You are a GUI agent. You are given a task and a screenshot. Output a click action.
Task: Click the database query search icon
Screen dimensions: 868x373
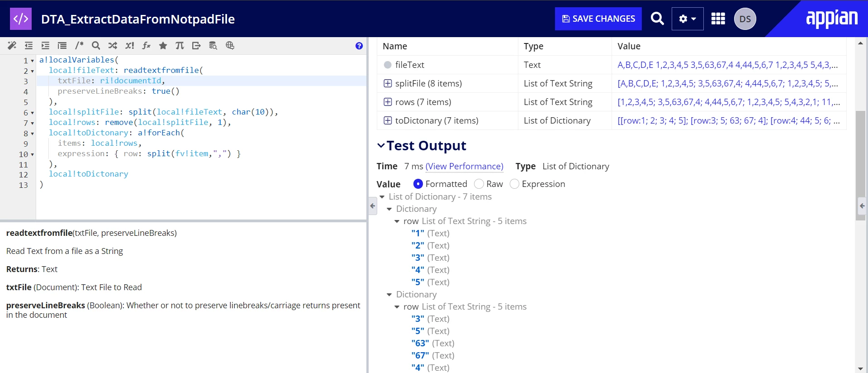coord(213,45)
